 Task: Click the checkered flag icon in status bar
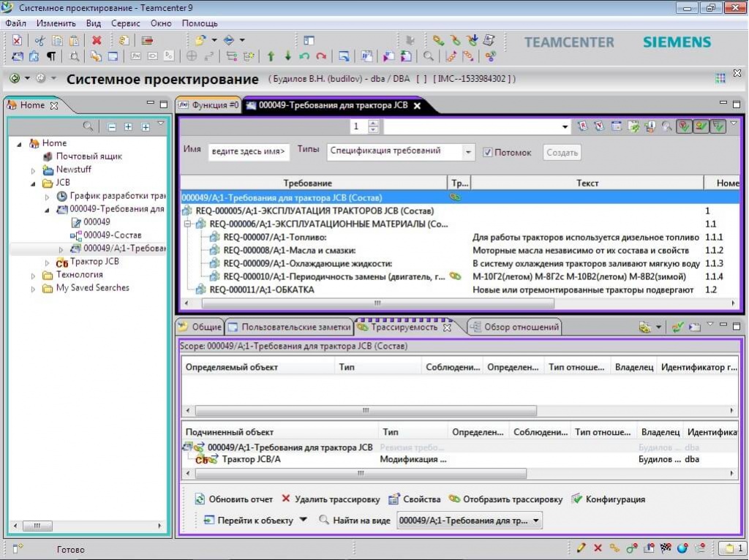(666, 548)
